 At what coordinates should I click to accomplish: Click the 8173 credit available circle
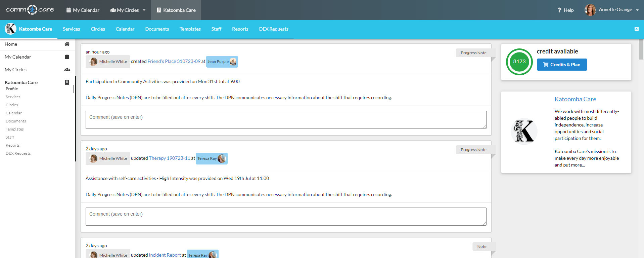(519, 62)
